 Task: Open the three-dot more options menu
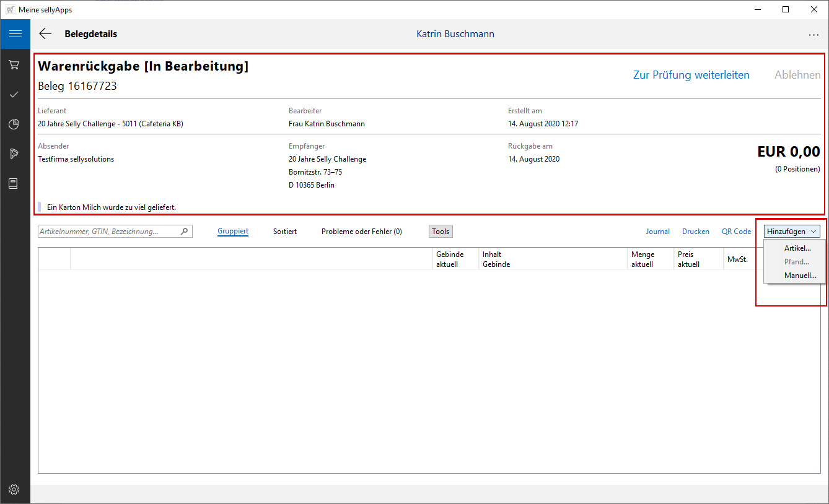[814, 35]
